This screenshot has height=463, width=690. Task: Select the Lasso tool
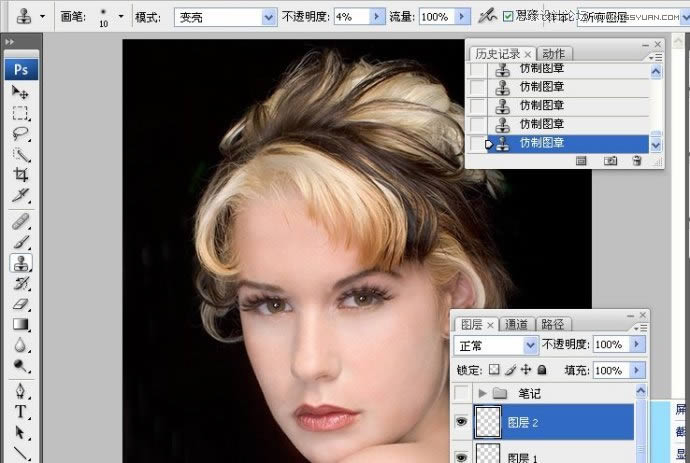(19, 133)
